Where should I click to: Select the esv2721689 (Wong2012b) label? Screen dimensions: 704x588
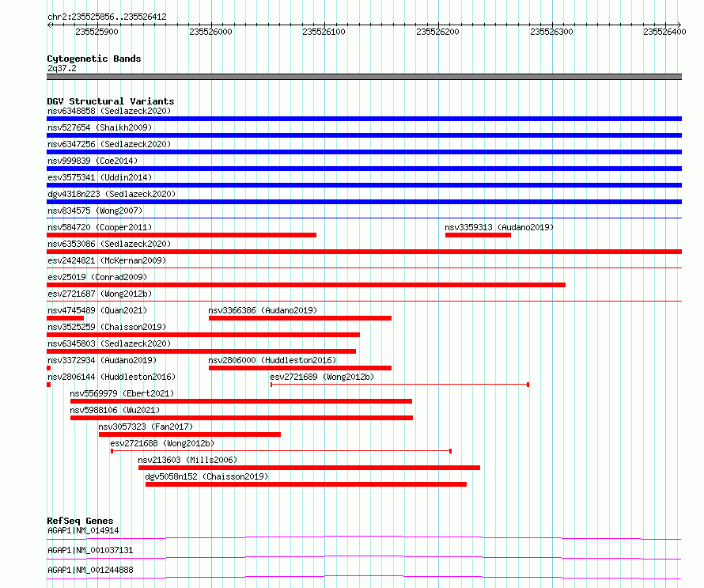point(322,377)
